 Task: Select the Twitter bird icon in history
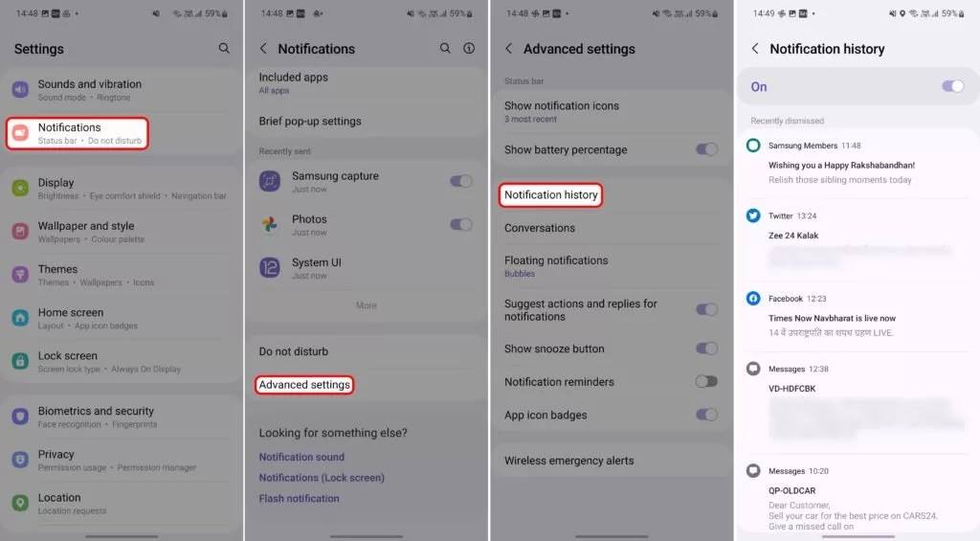pos(753,215)
